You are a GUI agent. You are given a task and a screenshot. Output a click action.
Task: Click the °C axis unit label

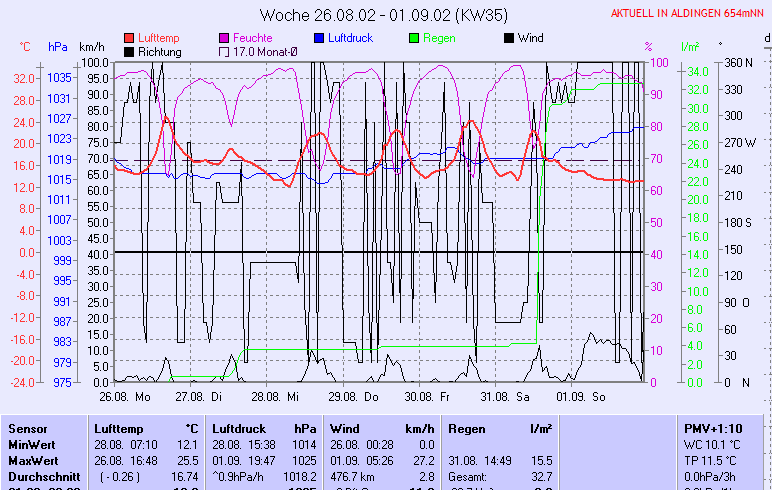pos(25,47)
